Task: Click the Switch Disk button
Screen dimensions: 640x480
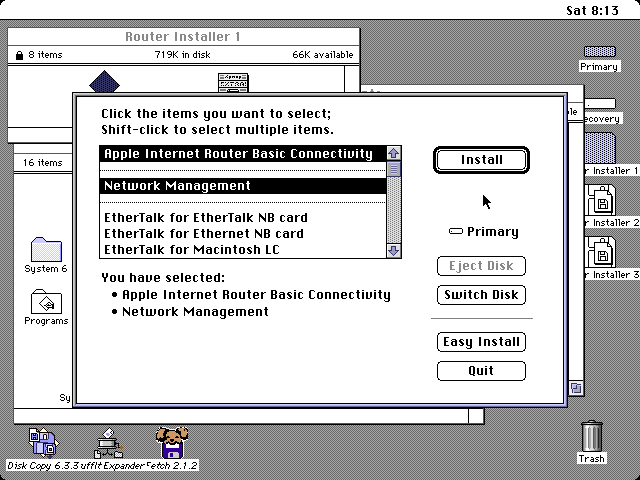Action: pyautogui.click(x=481, y=295)
